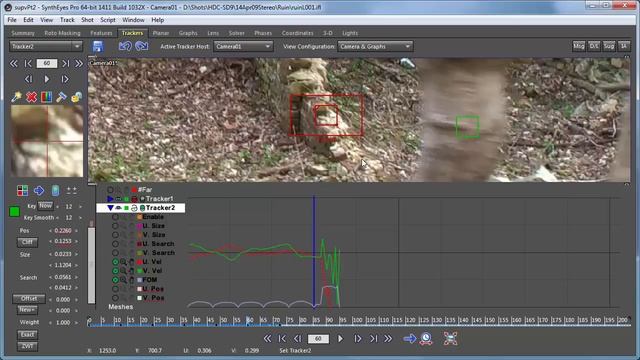Click the padlock lock-tracker icon
This screenshot has width=640, height=360.
[x=76, y=97]
